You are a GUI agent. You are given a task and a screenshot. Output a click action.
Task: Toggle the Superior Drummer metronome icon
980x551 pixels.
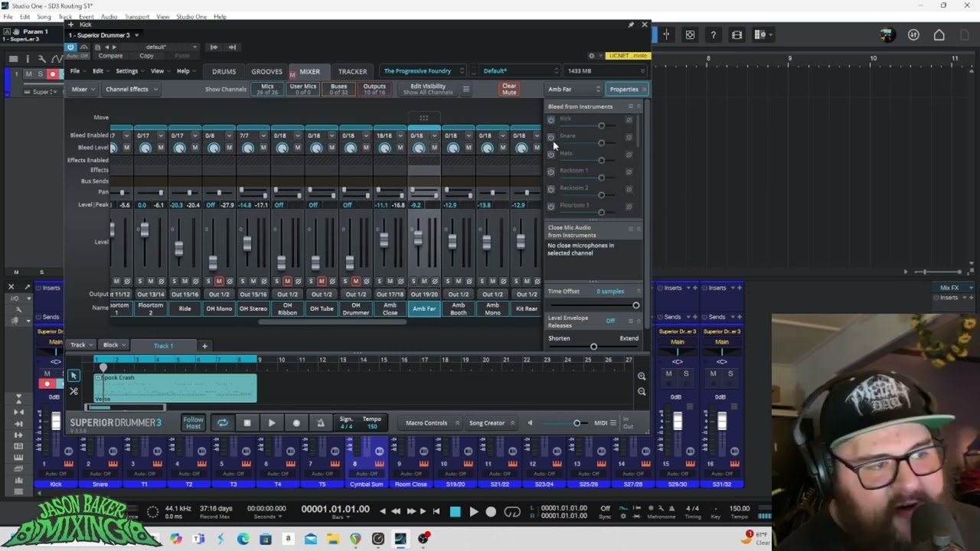pyautogui.click(x=320, y=422)
